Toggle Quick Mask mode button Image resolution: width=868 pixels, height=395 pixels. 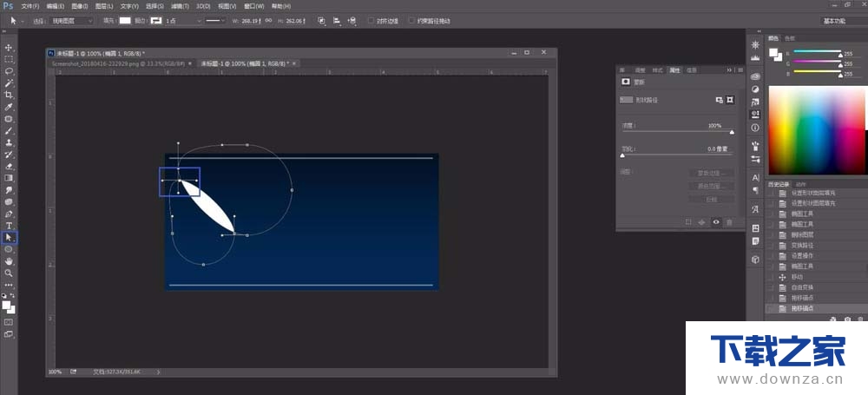click(9, 322)
